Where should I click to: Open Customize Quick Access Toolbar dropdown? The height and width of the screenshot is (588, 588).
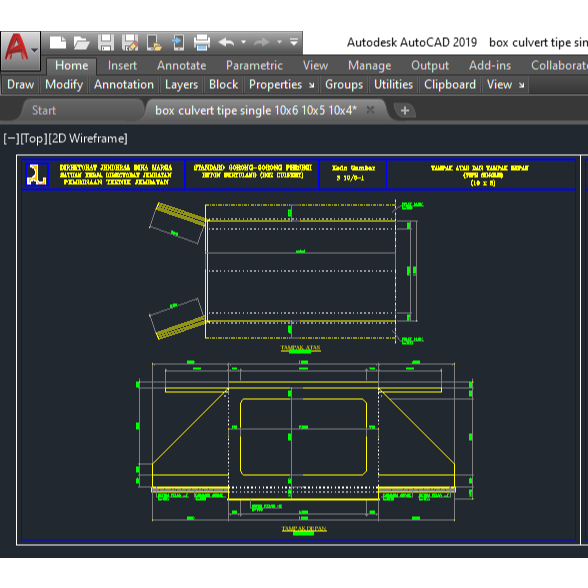click(294, 42)
